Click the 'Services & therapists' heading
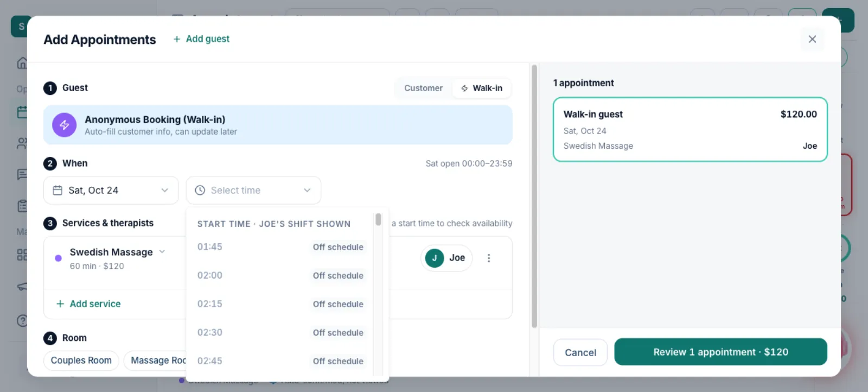The image size is (868, 392). coord(108,223)
